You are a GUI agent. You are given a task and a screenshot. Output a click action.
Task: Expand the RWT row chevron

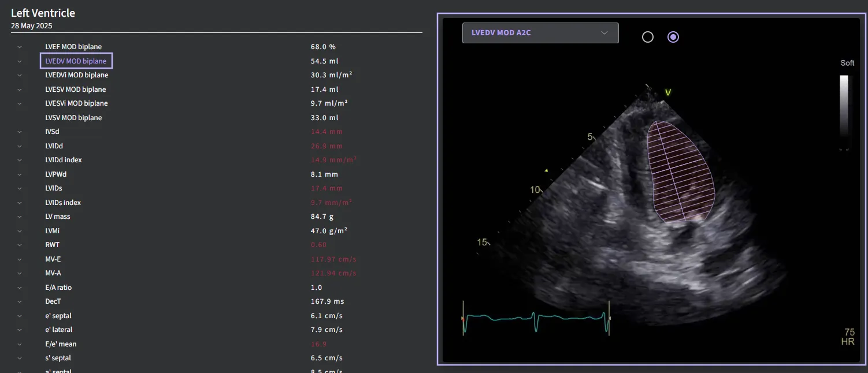click(20, 245)
